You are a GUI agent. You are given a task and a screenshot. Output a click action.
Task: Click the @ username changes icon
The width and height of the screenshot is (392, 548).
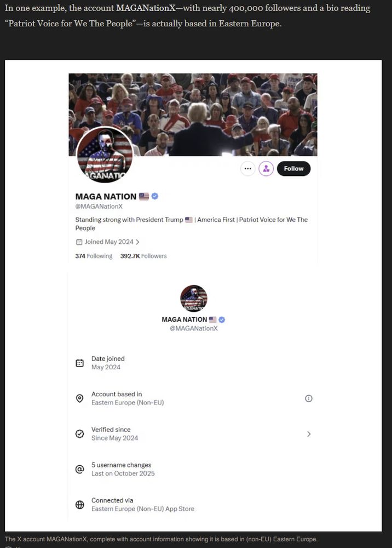point(79,469)
